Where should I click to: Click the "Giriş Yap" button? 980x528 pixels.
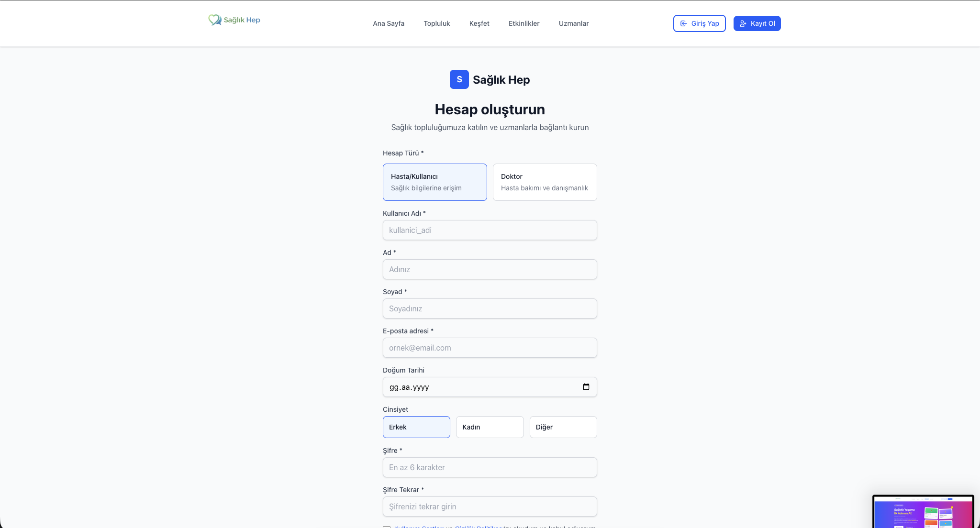[699, 23]
